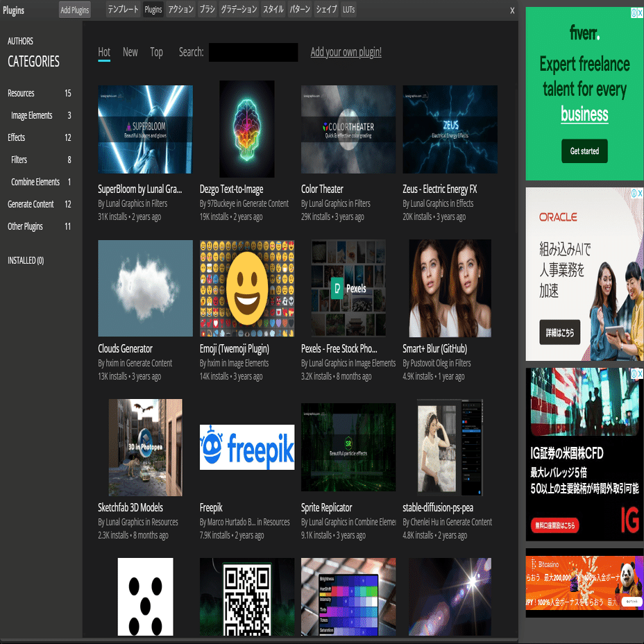Open the Dezgo Text-to-Image brain thumbnail
The height and width of the screenshot is (644, 644).
click(x=247, y=129)
